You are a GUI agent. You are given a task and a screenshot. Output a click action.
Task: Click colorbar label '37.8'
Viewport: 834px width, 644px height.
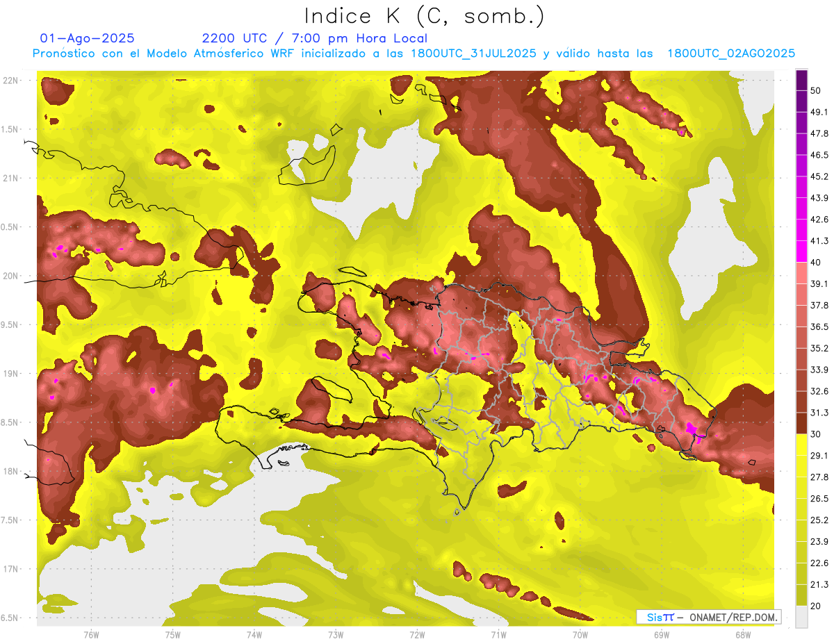click(x=819, y=306)
